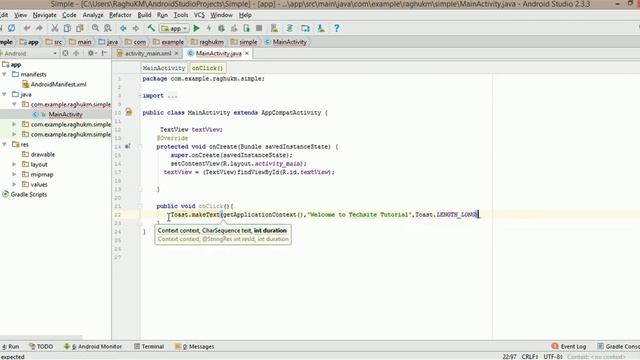Image resolution: width=640 pixels, height=360 pixels.
Task: Switch to activity_main.xml editor tab
Action: tap(148, 53)
